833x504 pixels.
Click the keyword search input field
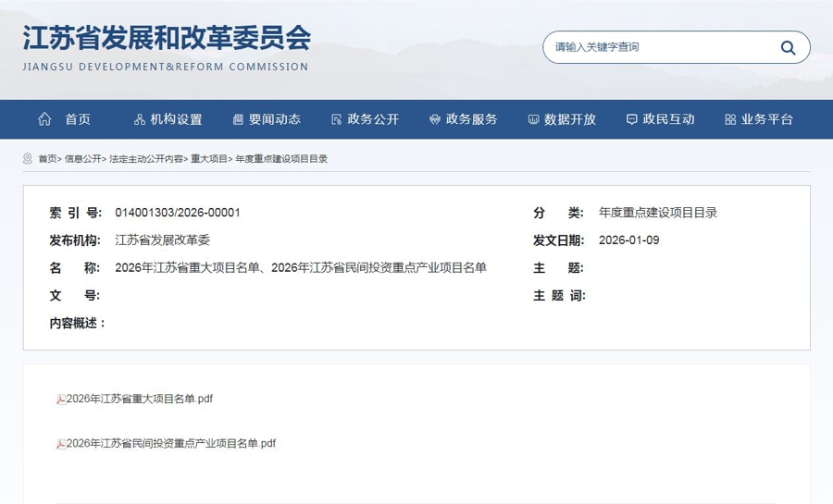(x=657, y=47)
